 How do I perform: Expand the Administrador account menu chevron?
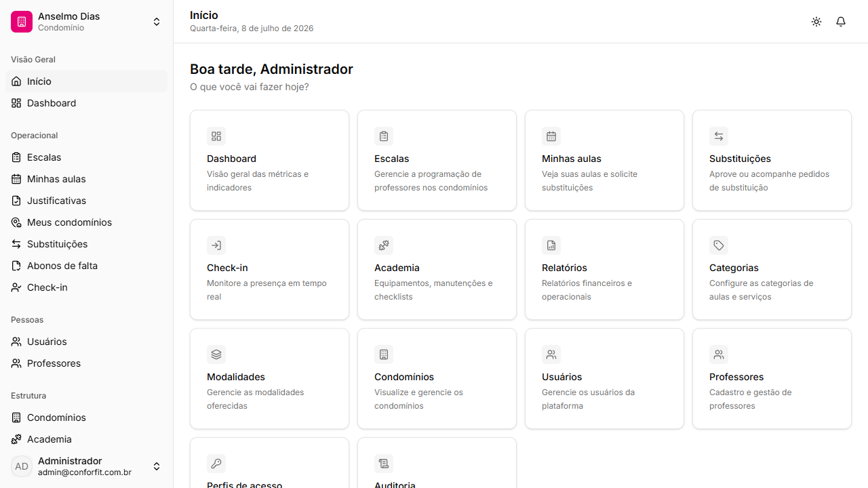coord(157,466)
